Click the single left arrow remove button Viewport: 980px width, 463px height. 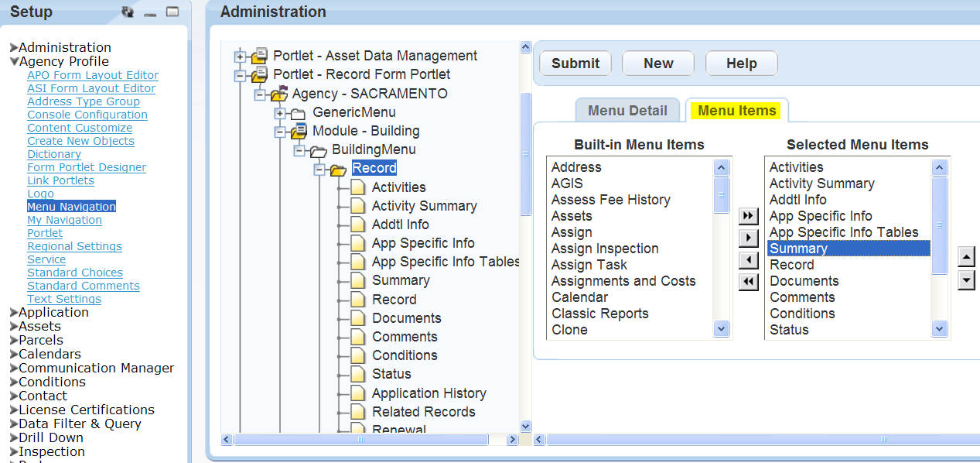coord(748,260)
